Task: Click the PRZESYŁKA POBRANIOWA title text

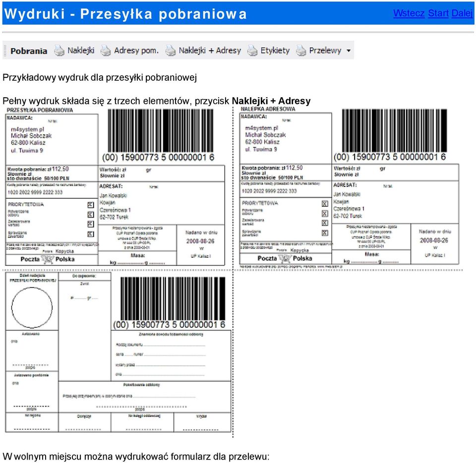Action: coord(40,110)
